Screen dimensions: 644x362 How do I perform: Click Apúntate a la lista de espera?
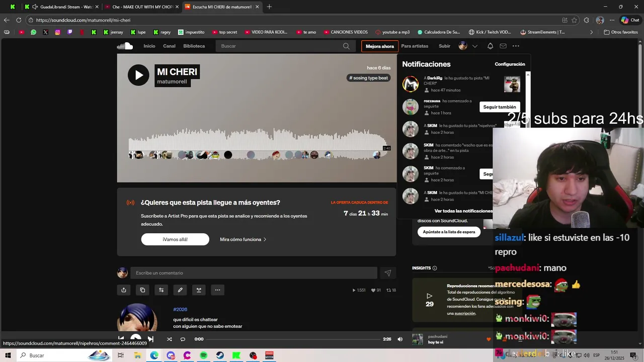tap(449, 232)
